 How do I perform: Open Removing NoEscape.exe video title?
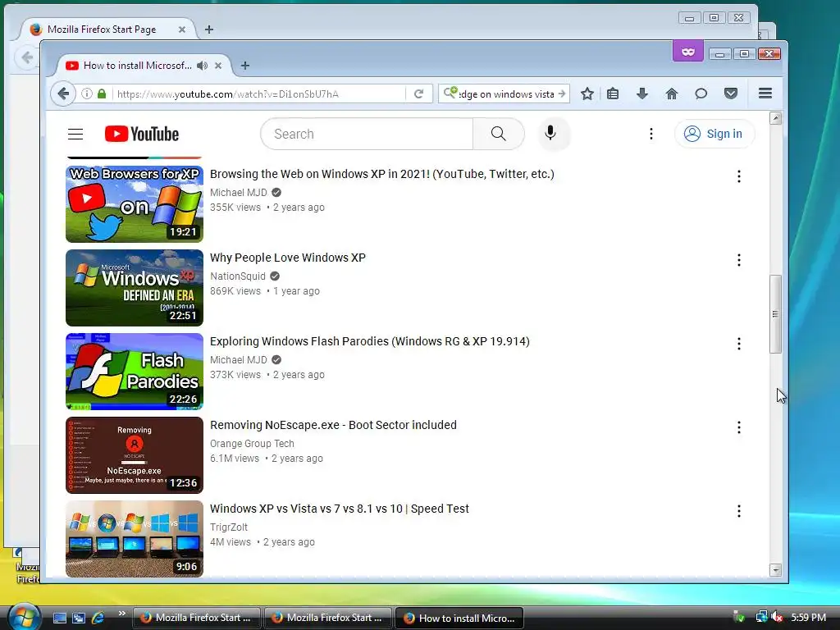(333, 425)
